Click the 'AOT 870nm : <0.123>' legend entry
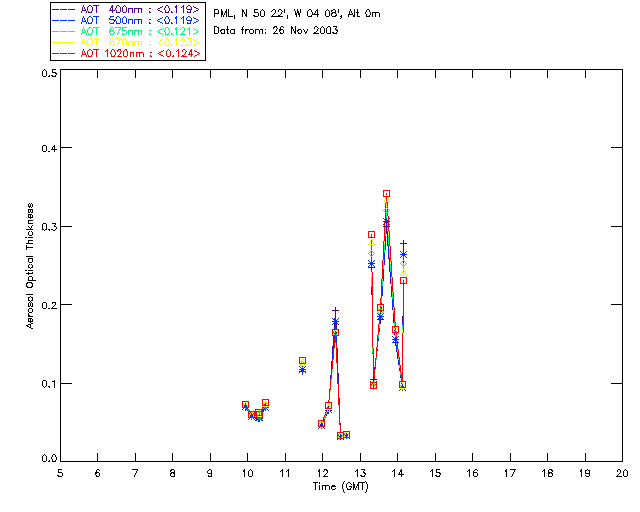The width and height of the screenshot is (640, 512). [126, 42]
